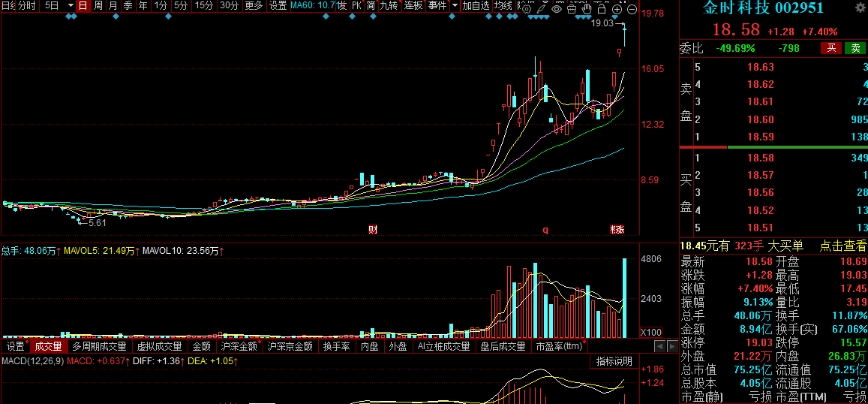This screenshot has width=868, height=404.
Task: Toggle 均线 moving average lines
Action: (503, 6)
